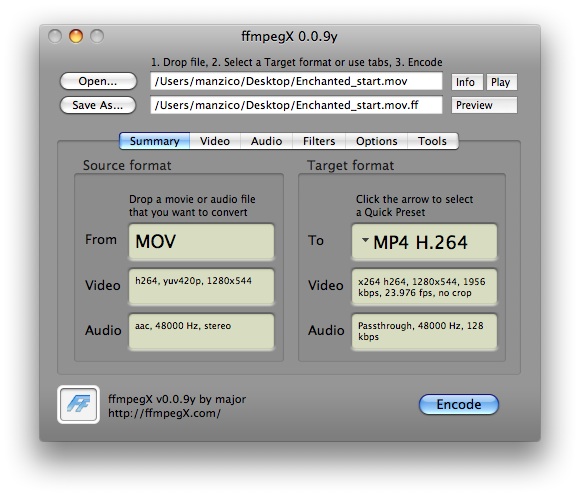Screen dimensions: 580x496
Task: Click the ffmpegX 0.0.9y window title
Action: 289,37
